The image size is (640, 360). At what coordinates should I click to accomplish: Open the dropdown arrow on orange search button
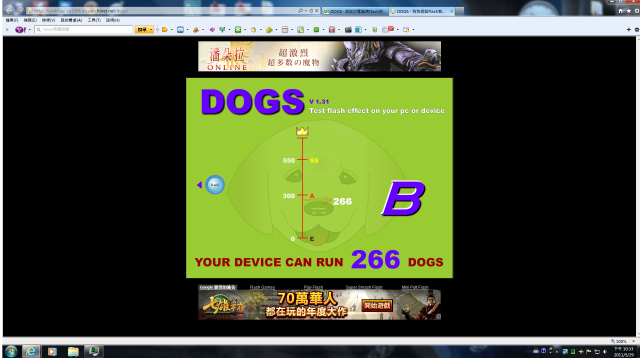click(151, 29)
